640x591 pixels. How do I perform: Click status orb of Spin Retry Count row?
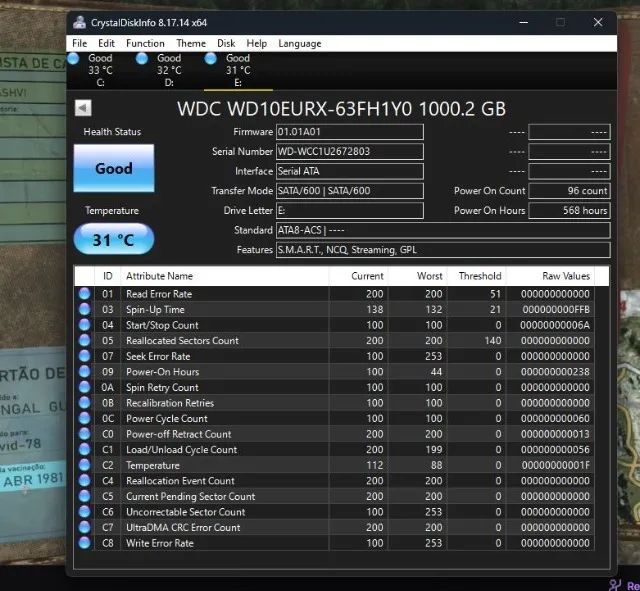click(84, 387)
